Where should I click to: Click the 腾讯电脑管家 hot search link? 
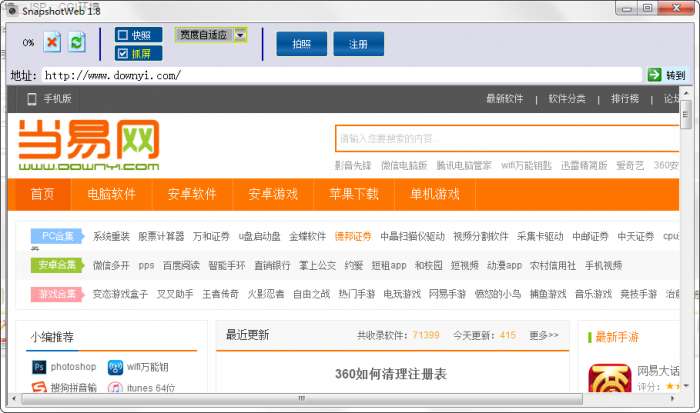tap(464, 166)
